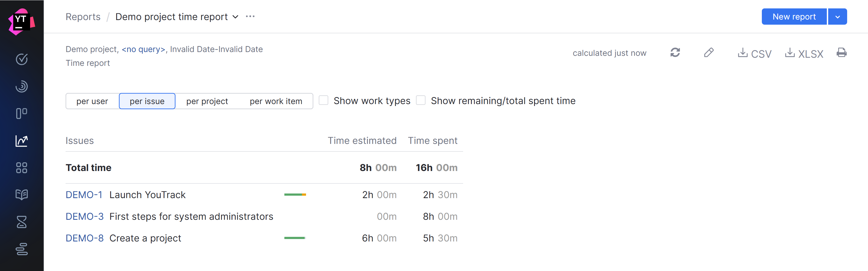
Task: Open the Agile Boards sidebar icon
Action: [x=22, y=114]
